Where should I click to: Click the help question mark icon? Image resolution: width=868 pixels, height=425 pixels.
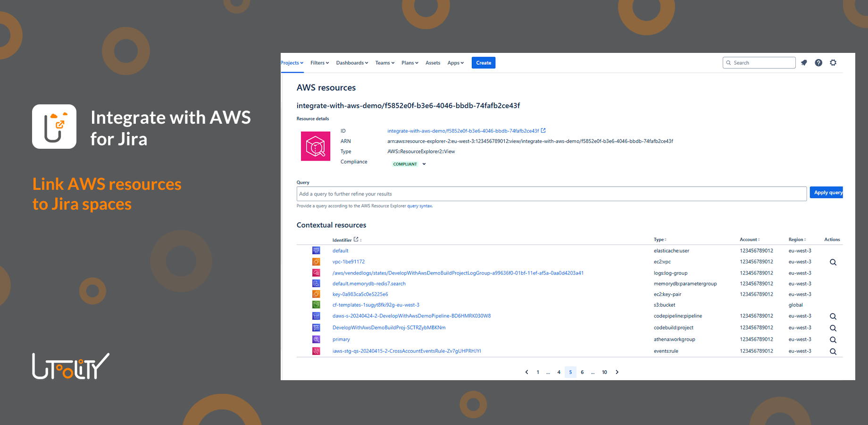click(818, 62)
